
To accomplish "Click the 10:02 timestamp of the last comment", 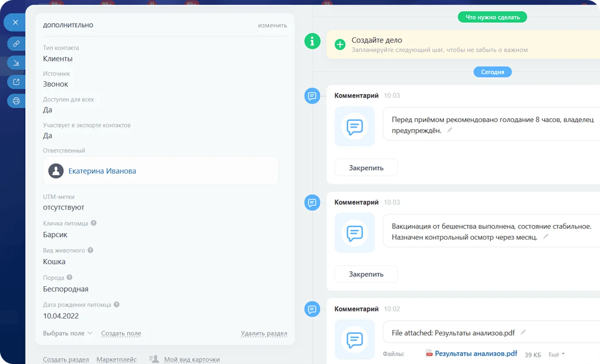I will pyautogui.click(x=392, y=309).
